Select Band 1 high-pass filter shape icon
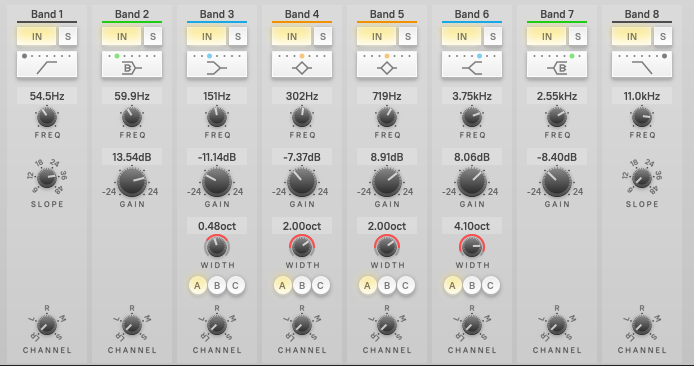 [x=47, y=65]
